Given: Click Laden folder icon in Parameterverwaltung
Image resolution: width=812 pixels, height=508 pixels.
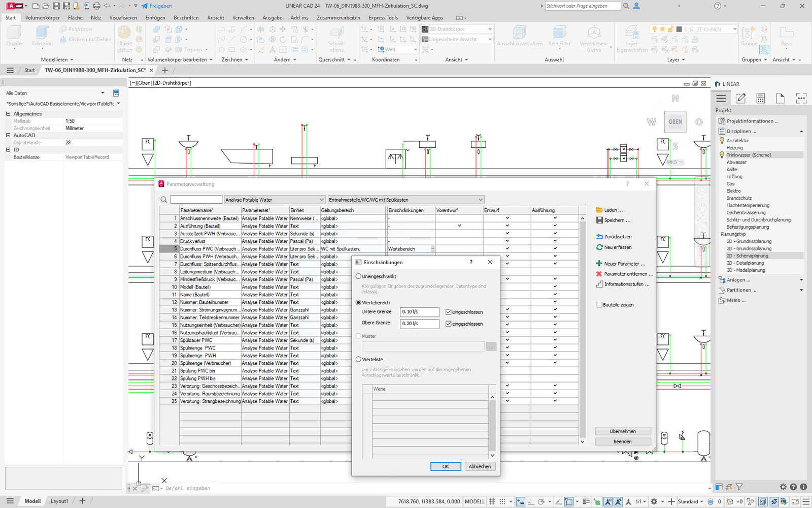Looking at the screenshot, I should (599, 210).
